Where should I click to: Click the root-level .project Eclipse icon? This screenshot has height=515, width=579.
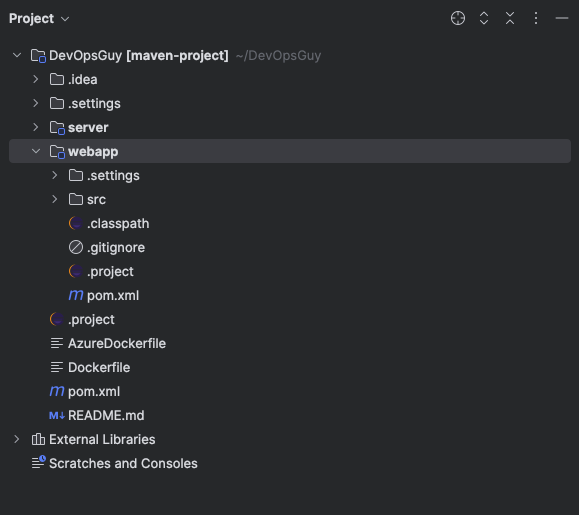click(x=57, y=319)
